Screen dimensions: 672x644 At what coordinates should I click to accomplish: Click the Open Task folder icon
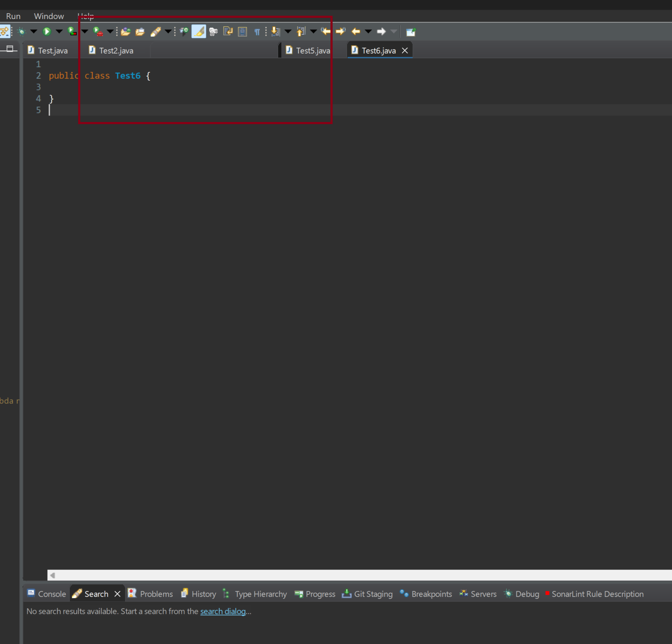140,31
